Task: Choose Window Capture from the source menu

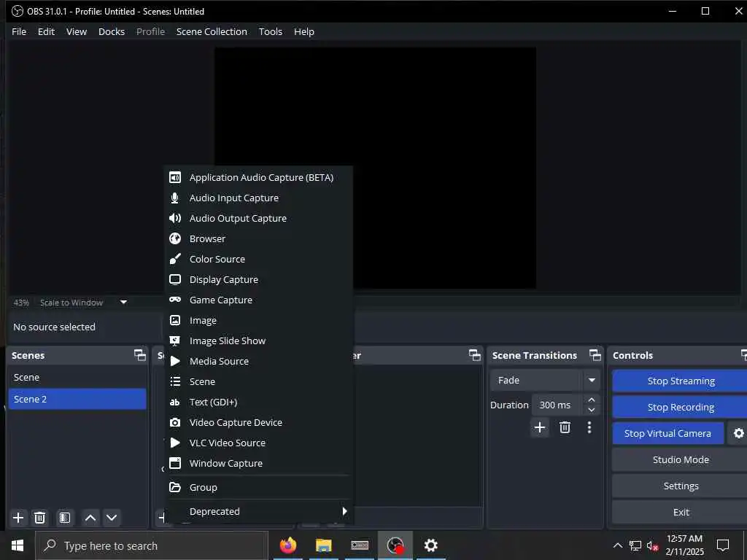Action: point(259,463)
